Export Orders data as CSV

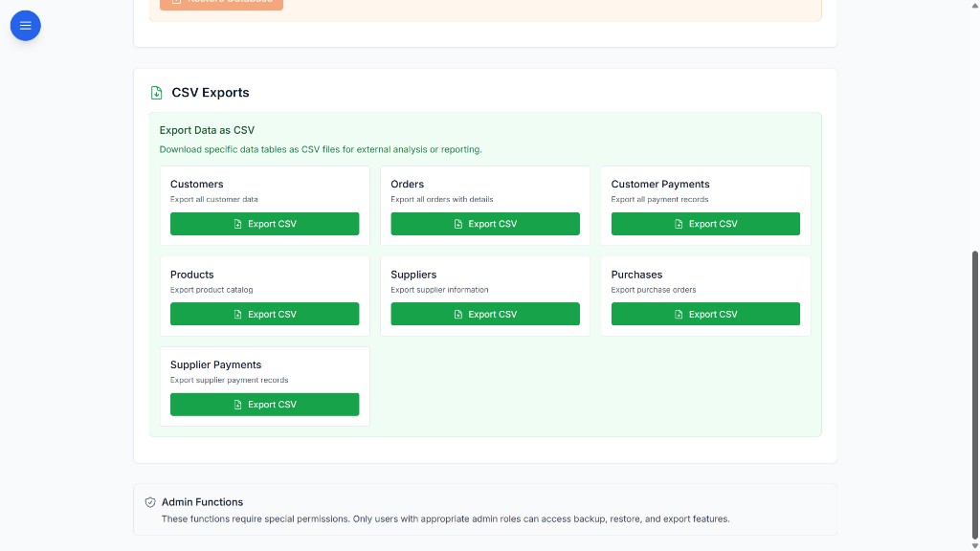(x=485, y=224)
